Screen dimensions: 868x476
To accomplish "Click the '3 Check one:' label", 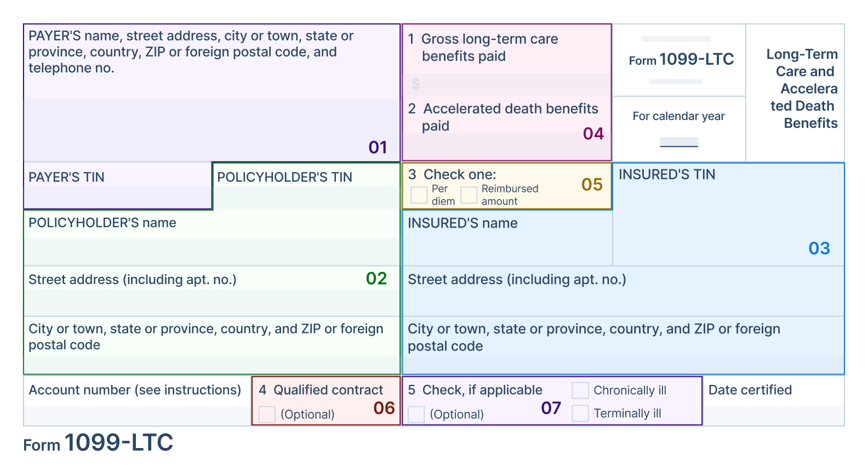I will tap(452, 174).
